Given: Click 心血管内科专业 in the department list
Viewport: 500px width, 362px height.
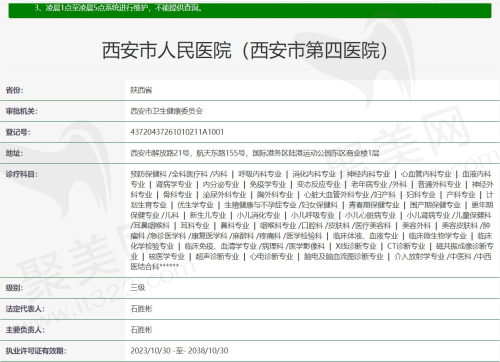Looking at the screenshot, I should [426, 174].
